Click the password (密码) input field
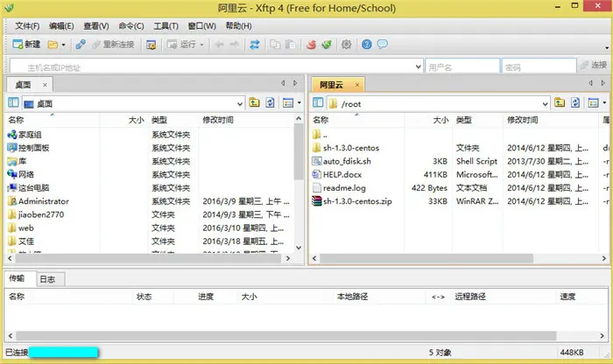 tap(539, 66)
